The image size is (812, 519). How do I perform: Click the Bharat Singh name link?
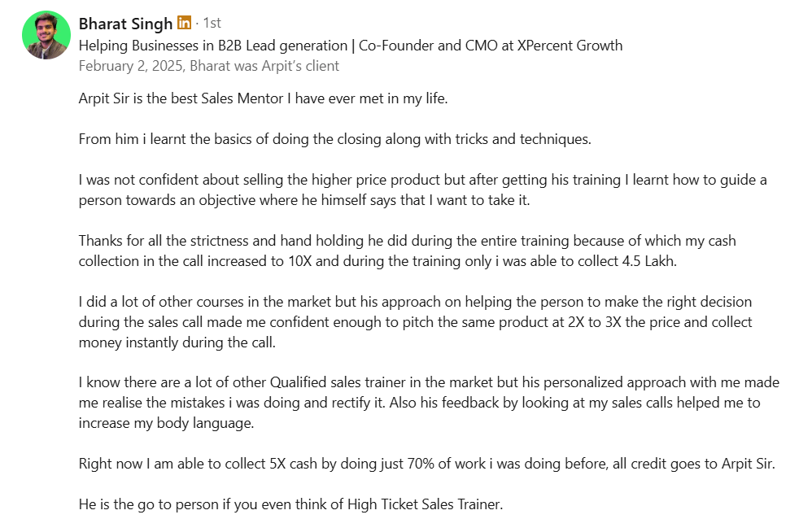click(x=125, y=24)
